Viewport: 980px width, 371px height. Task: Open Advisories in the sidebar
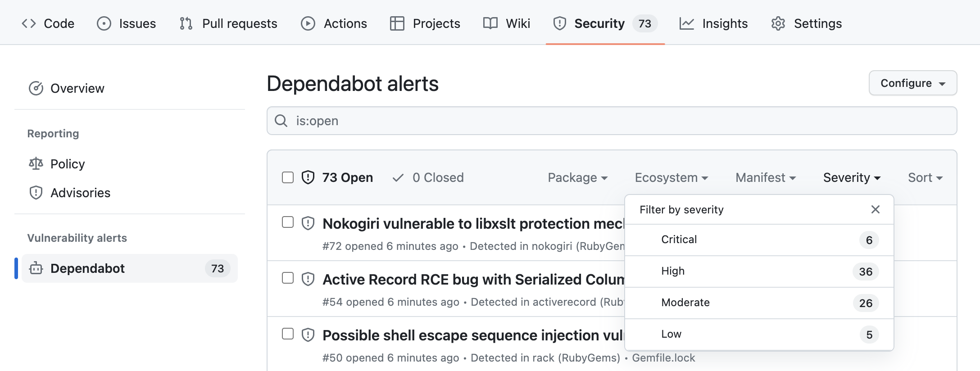[x=80, y=193]
